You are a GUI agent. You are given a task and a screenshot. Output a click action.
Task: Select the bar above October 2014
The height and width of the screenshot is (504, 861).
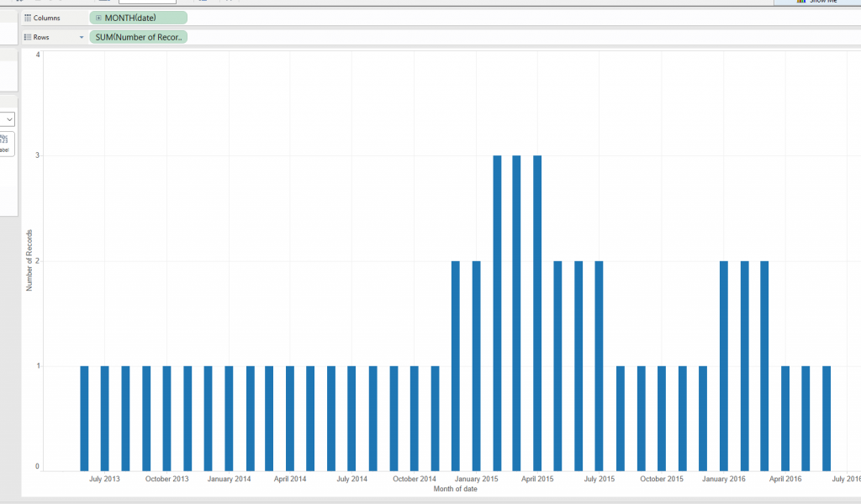pos(414,418)
